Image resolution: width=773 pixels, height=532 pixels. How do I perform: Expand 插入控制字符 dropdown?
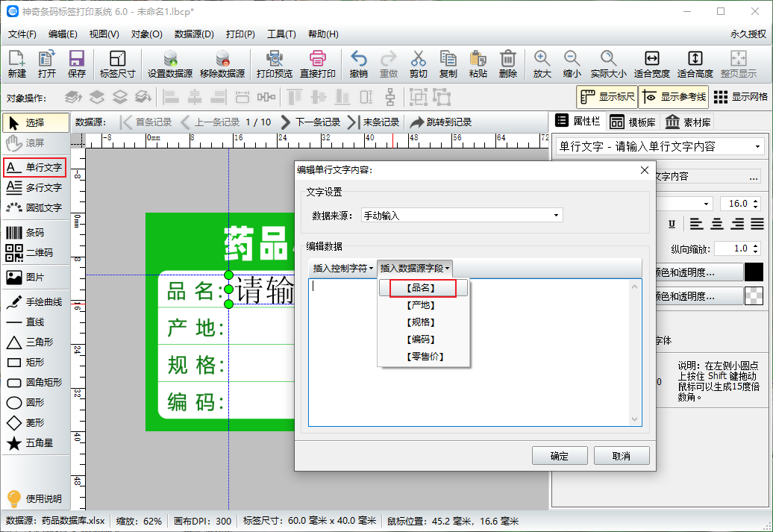[x=342, y=268]
